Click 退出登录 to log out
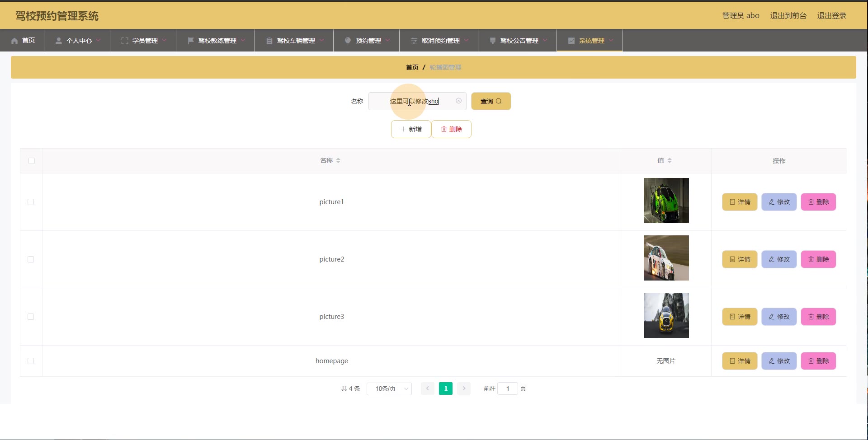This screenshot has width=868, height=440. 831,16
